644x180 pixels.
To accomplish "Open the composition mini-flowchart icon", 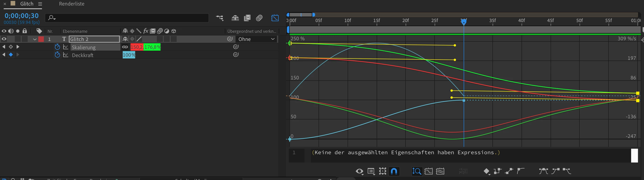I will click(x=220, y=18).
